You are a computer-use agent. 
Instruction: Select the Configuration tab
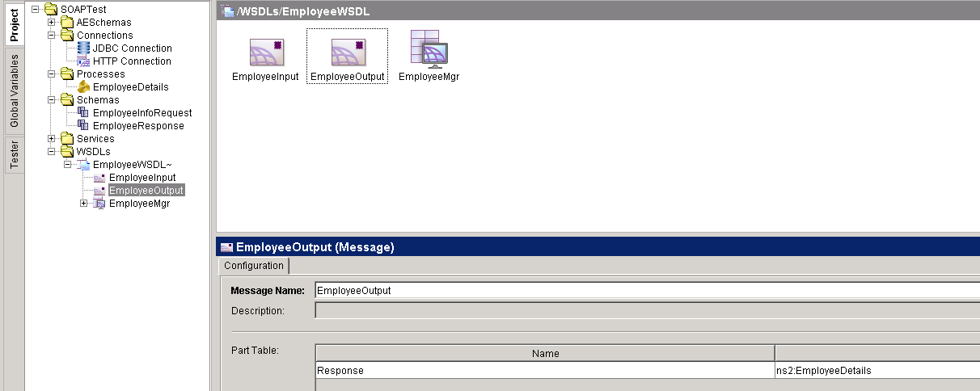[x=254, y=266]
